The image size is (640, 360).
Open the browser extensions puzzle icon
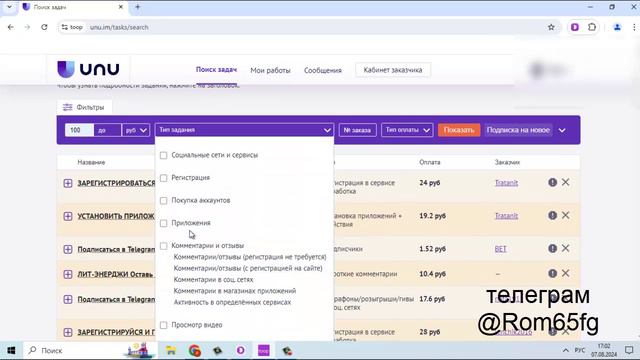(x=592, y=27)
